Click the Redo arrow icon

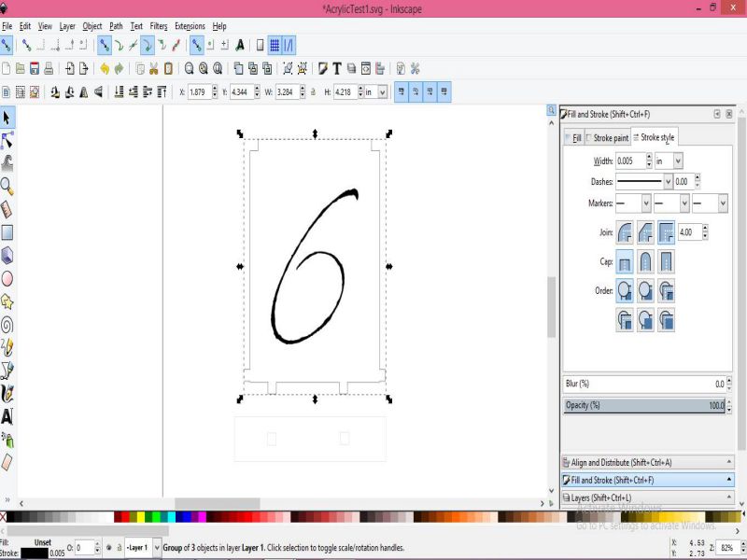click(x=120, y=68)
